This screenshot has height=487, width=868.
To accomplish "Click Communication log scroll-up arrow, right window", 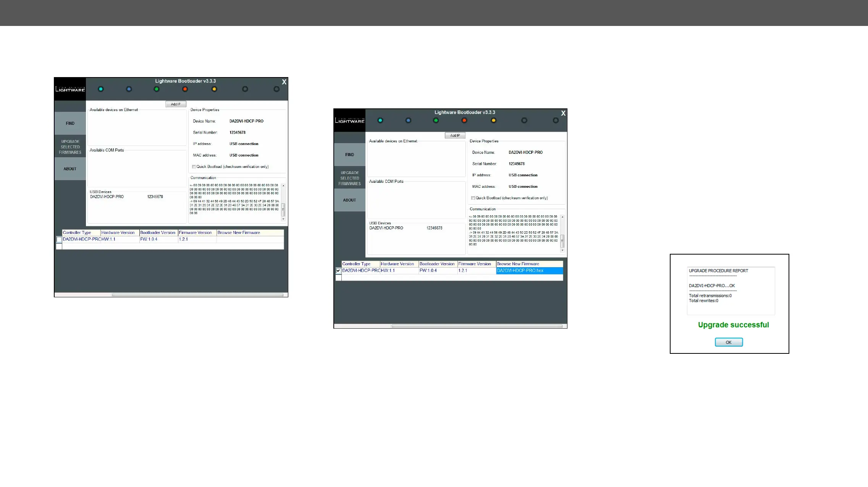I will click(x=563, y=217).
